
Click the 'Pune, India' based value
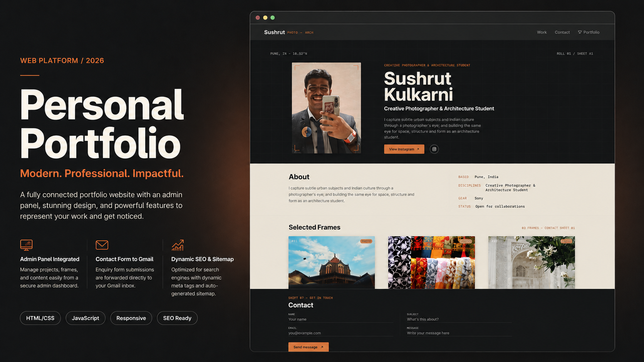[486, 177]
